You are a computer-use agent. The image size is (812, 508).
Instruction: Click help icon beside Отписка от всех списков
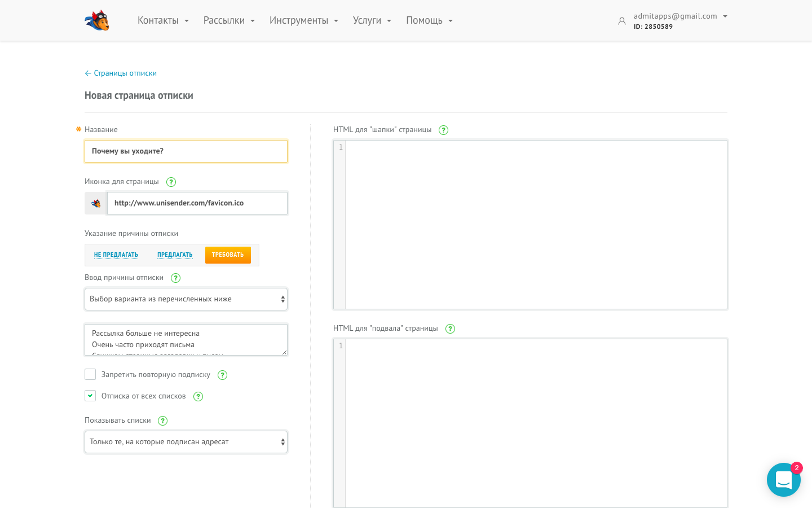[x=198, y=396]
